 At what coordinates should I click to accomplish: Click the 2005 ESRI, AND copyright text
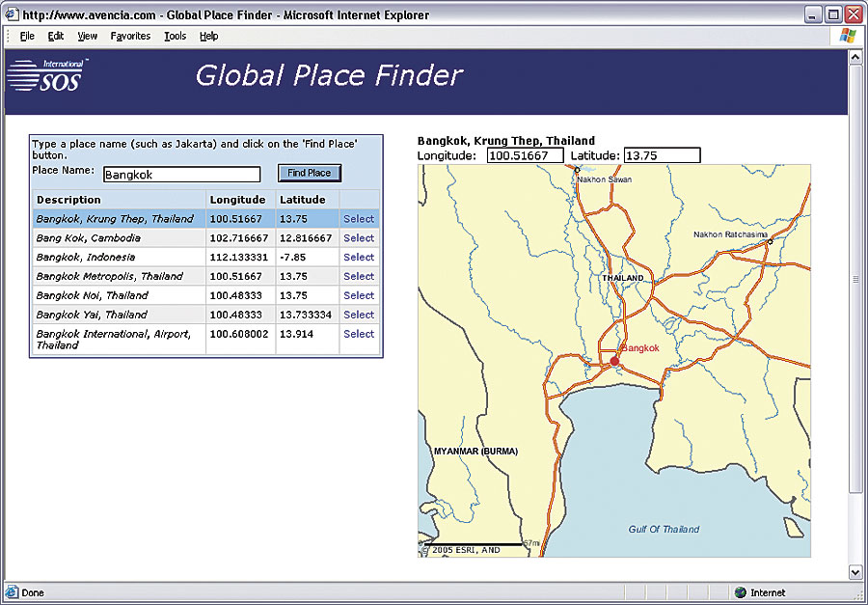tap(461, 550)
